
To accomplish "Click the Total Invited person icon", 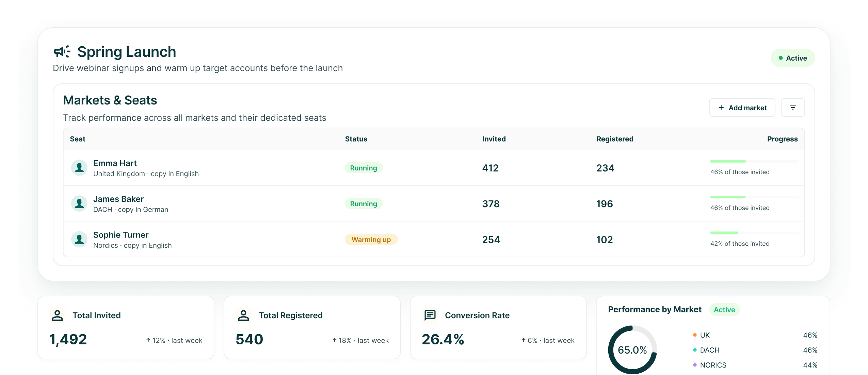I will (57, 315).
